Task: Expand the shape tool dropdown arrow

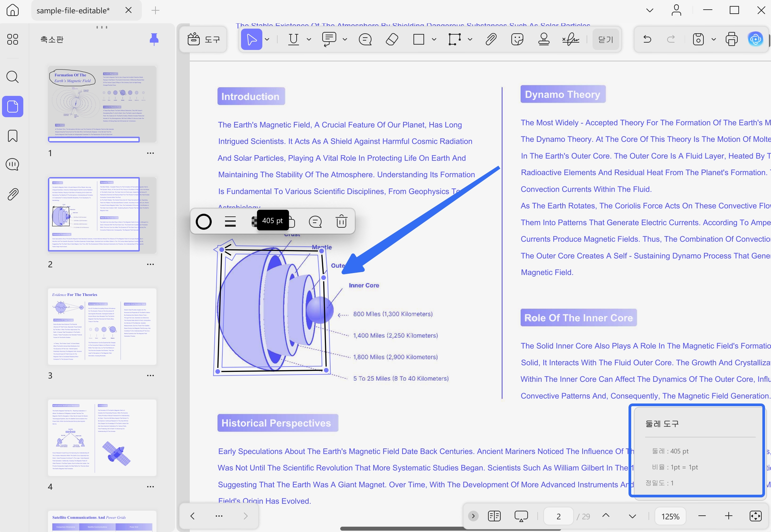Action: point(434,39)
